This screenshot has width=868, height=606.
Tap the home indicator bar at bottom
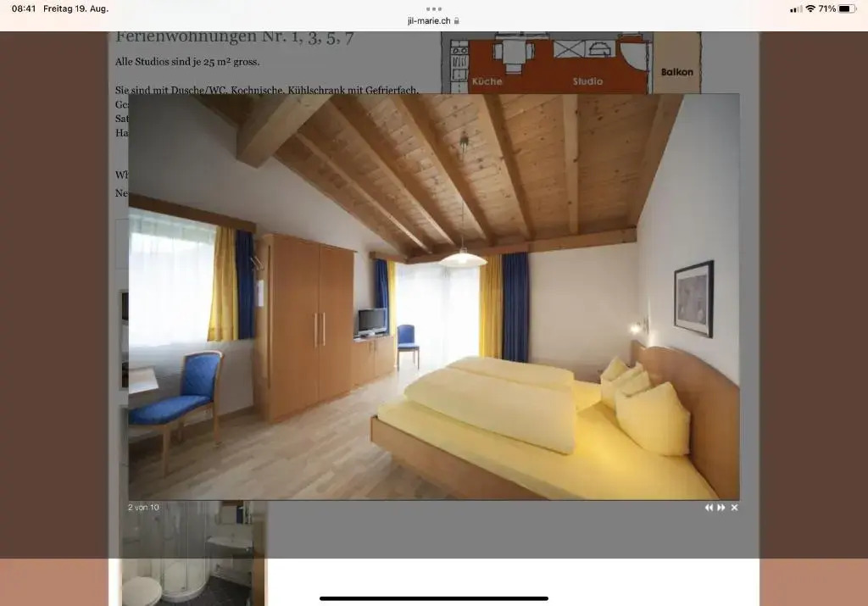434,598
